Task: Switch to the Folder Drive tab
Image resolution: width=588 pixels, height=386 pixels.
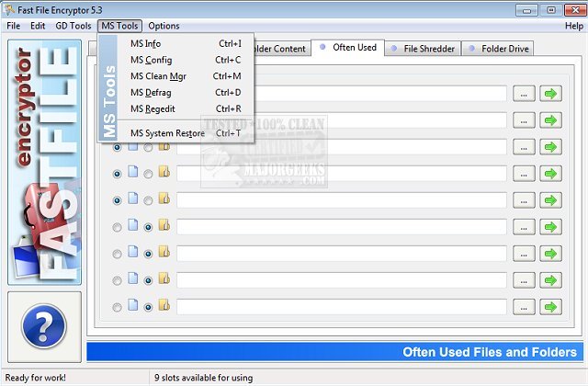Action: [x=497, y=49]
